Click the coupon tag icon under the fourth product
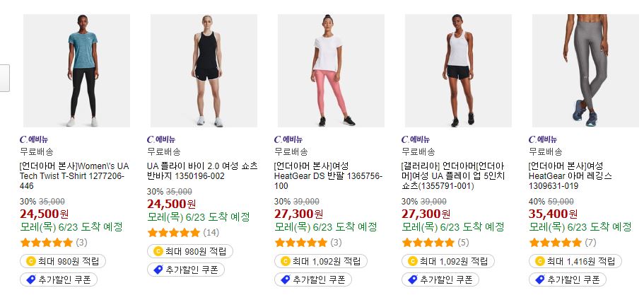Image resolution: width=644 pixels, height=300 pixels. click(x=413, y=280)
